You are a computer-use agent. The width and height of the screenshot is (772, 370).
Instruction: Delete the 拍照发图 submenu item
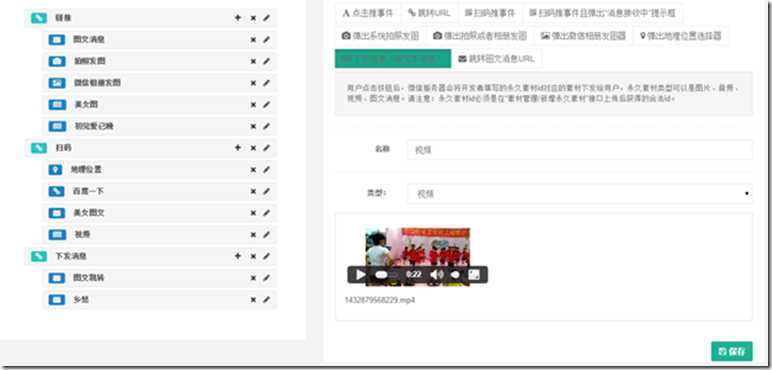253,62
